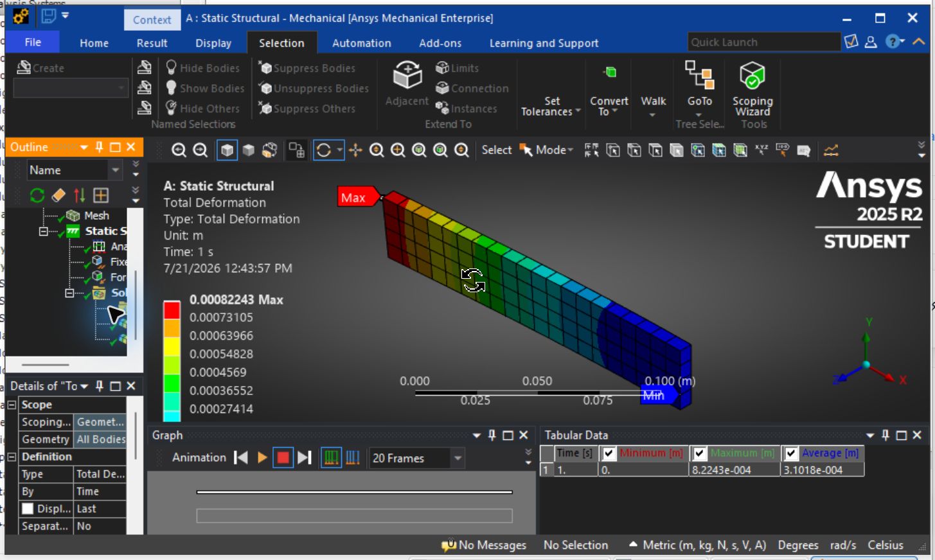The width and height of the screenshot is (935, 560).
Task: Toggle the green distributed frames animation mode
Action: (331, 457)
